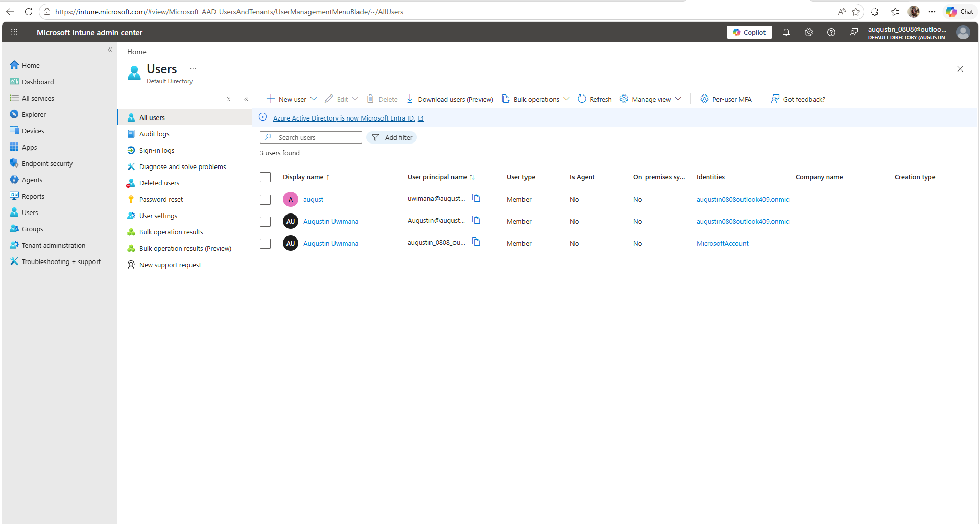This screenshot has width=980, height=524.
Task: Collapse the left navigation pane
Action: click(110, 50)
